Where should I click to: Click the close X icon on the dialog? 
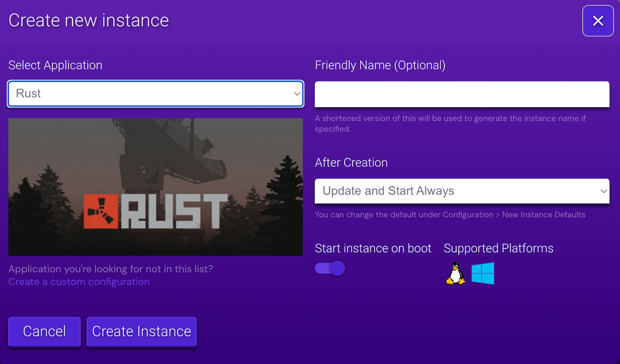coord(598,21)
